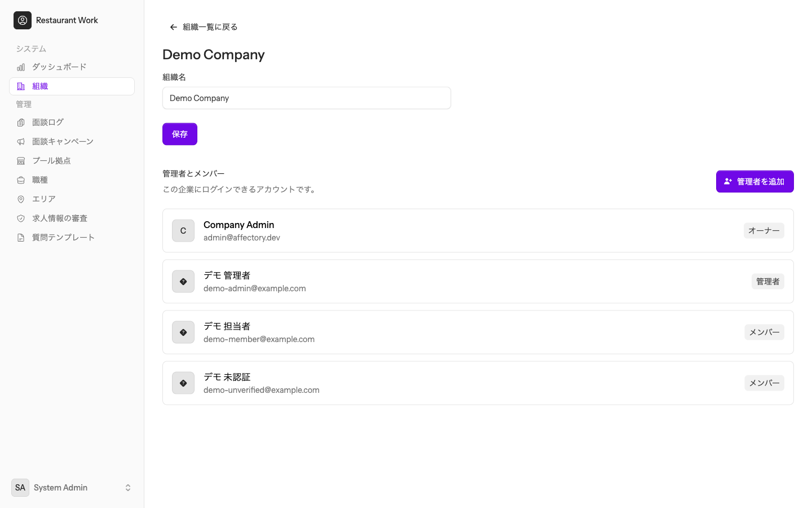Click the add-user icon in 管理者を追加
The width and height of the screenshot is (812, 508).
pyautogui.click(x=728, y=182)
